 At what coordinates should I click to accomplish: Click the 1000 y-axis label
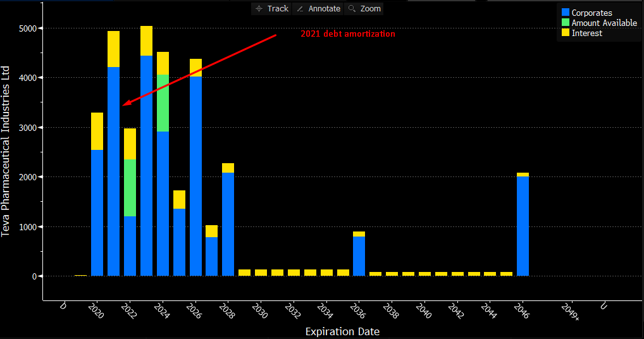point(27,227)
